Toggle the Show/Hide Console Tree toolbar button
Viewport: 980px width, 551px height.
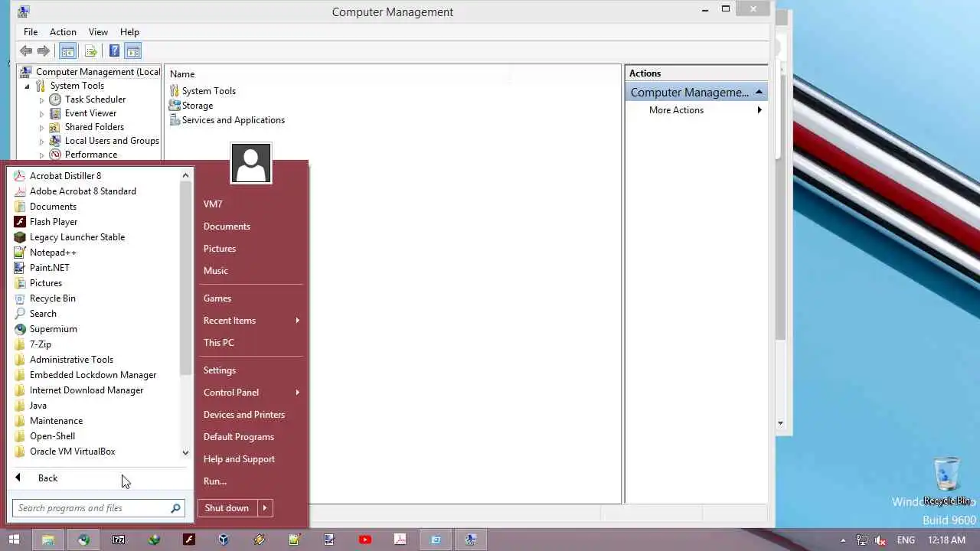(67, 51)
